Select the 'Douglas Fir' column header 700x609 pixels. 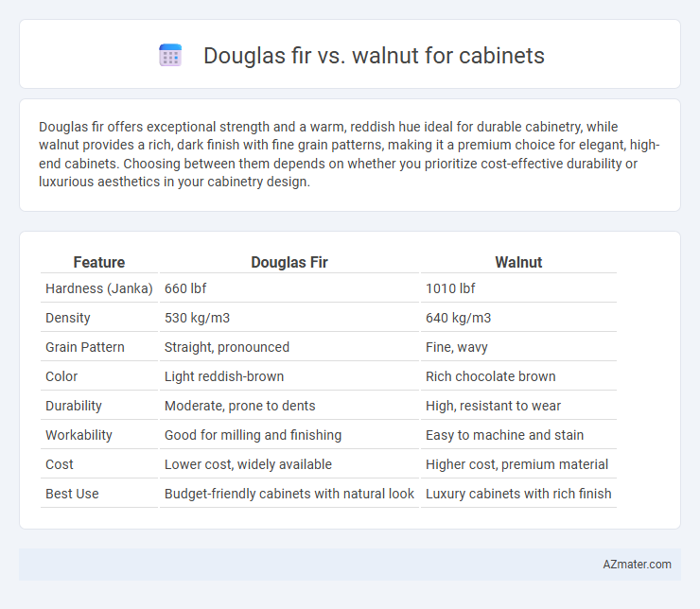coord(289,262)
